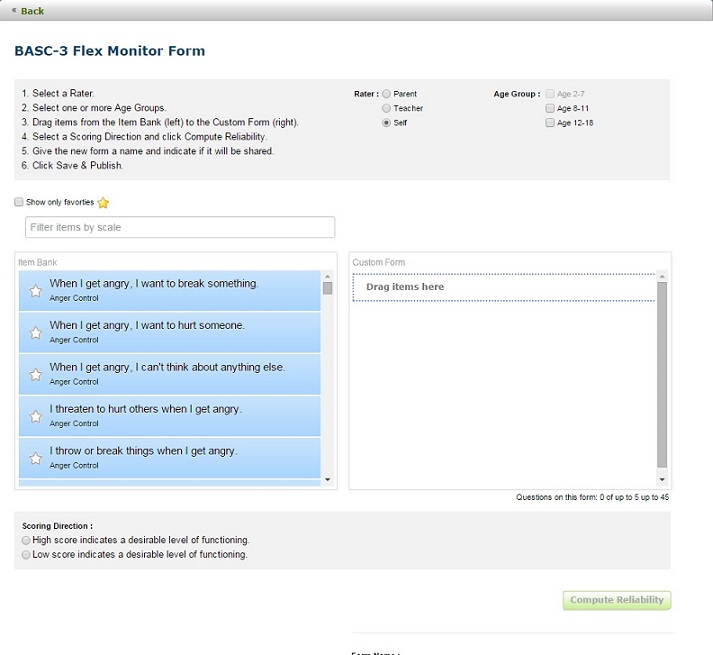
Task: Favorite 'I throw or break things' item
Action: point(35,459)
